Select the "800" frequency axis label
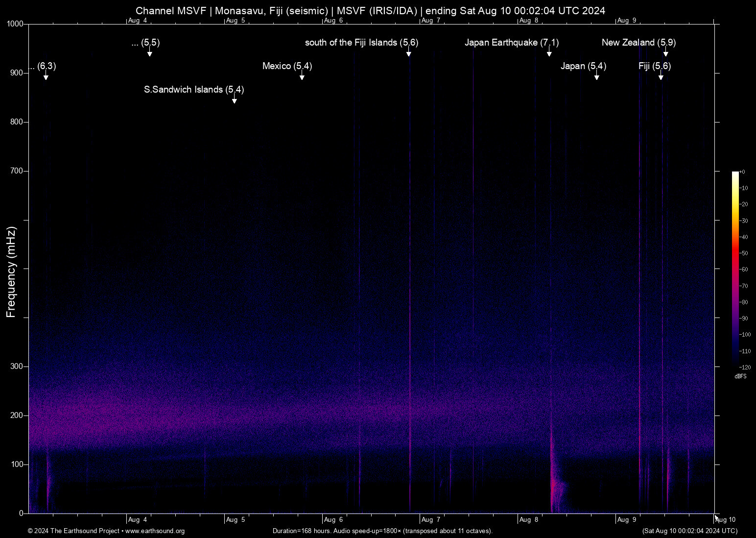 point(17,122)
